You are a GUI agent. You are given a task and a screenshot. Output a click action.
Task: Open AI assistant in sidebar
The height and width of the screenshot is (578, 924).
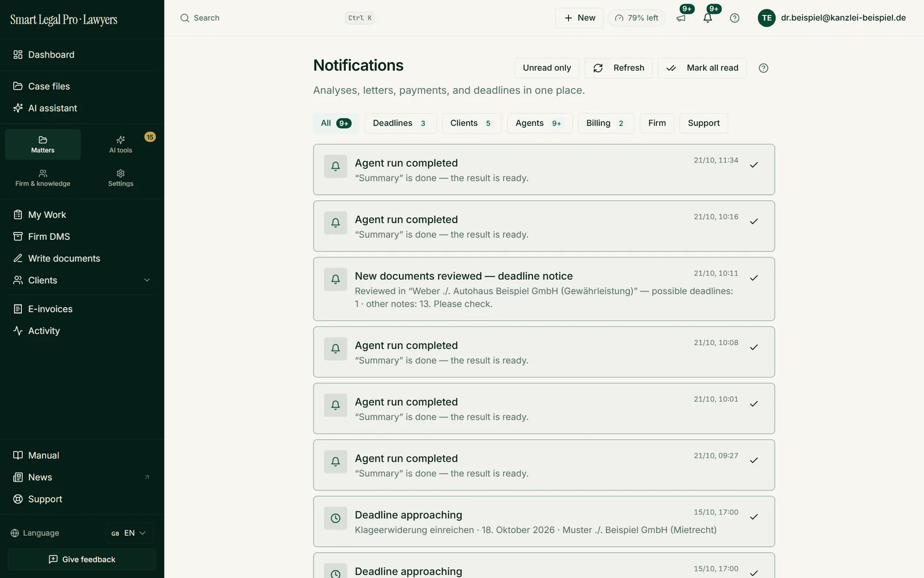(x=82, y=108)
